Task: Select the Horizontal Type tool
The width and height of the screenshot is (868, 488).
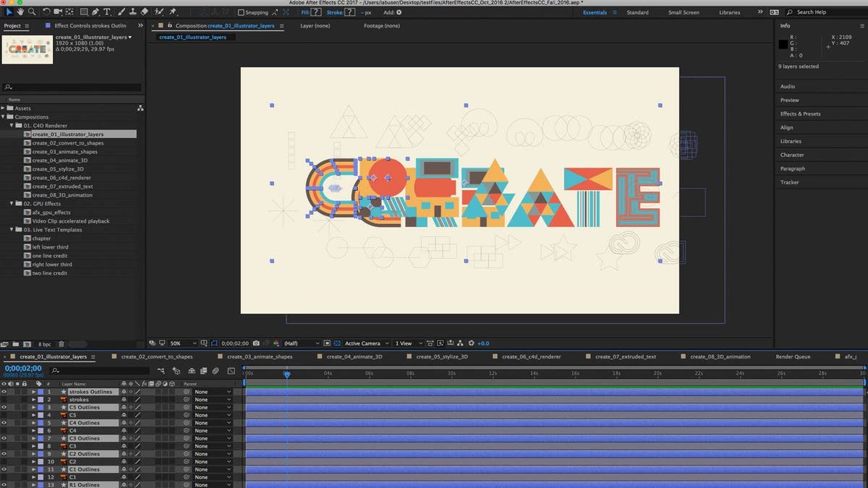Action: coord(106,12)
